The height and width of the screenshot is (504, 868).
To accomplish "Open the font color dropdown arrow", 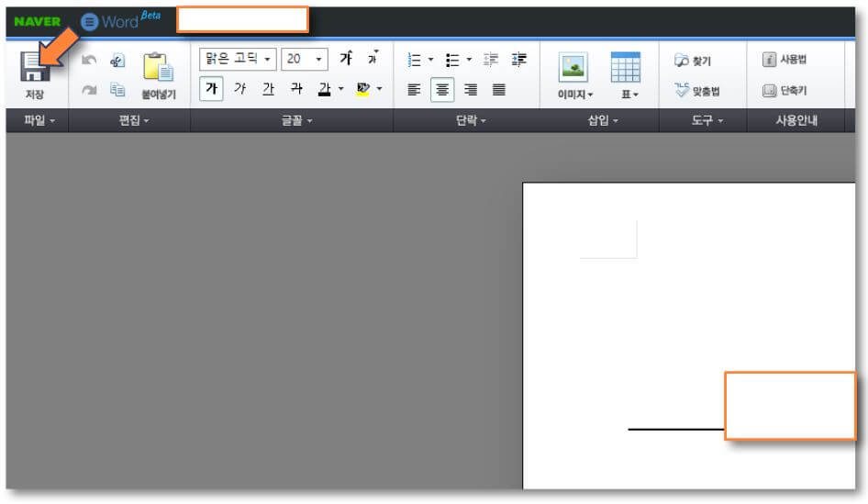I will pos(341,89).
